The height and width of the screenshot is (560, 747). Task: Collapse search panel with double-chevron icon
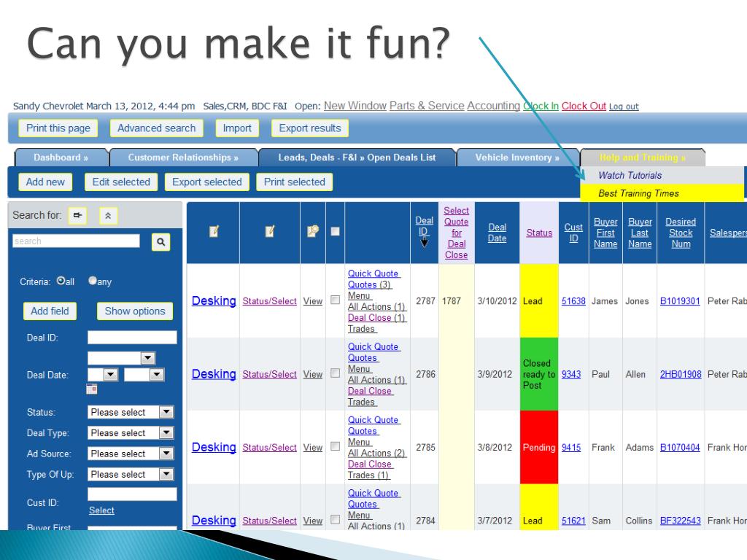pos(108,216)
